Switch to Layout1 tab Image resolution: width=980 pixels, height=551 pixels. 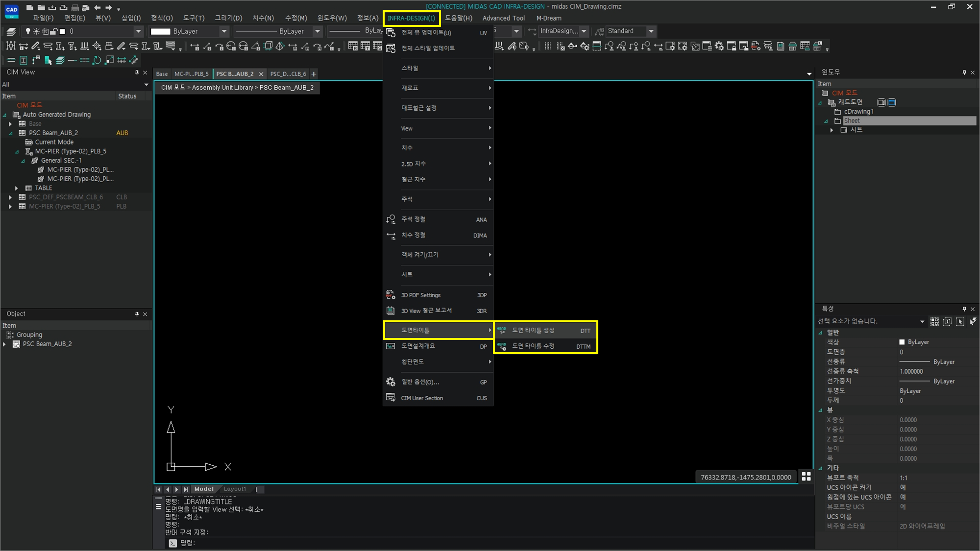pos(235,489)
